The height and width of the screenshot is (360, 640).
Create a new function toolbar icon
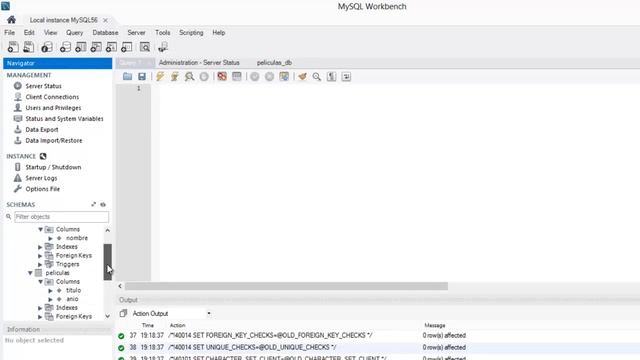(127, 47)
